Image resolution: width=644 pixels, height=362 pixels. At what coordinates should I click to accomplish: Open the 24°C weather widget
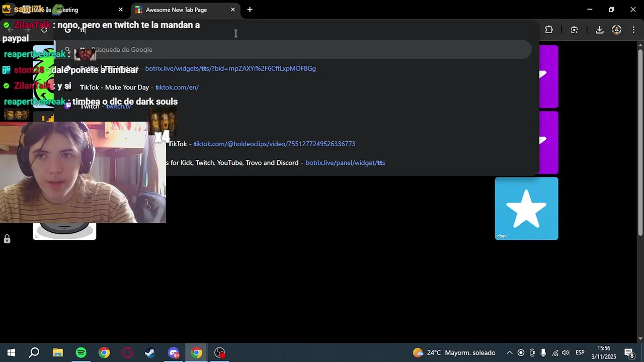pos(454,353)
